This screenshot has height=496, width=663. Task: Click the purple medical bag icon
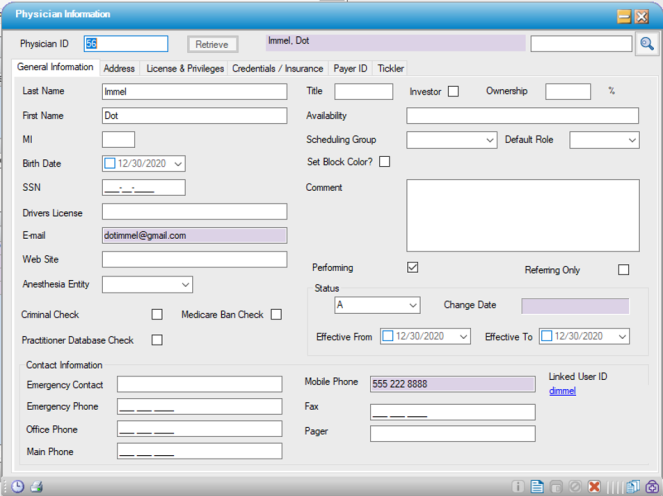coord(651,487)
